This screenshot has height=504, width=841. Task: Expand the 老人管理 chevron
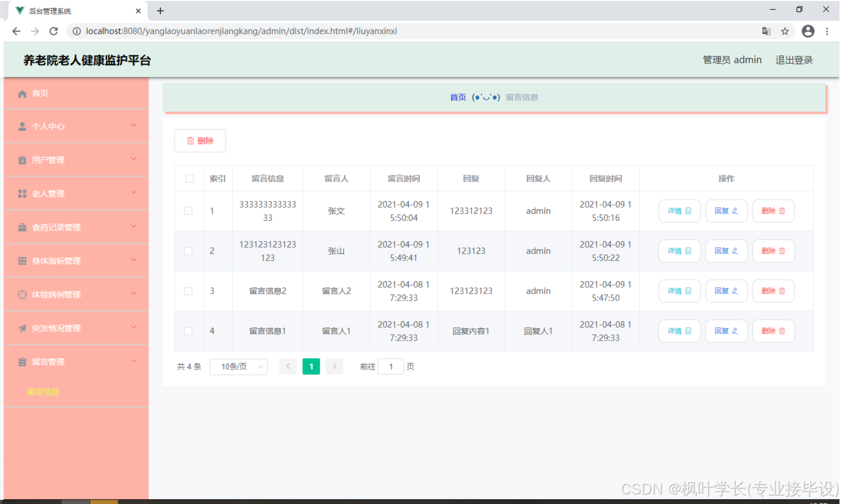pyautogui.click(x=133, y=192)
